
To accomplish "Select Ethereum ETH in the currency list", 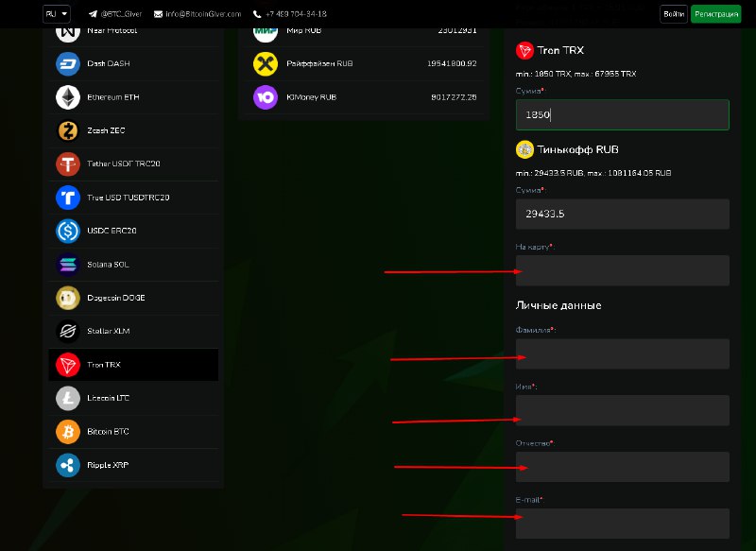I will [x=133, y=97].
